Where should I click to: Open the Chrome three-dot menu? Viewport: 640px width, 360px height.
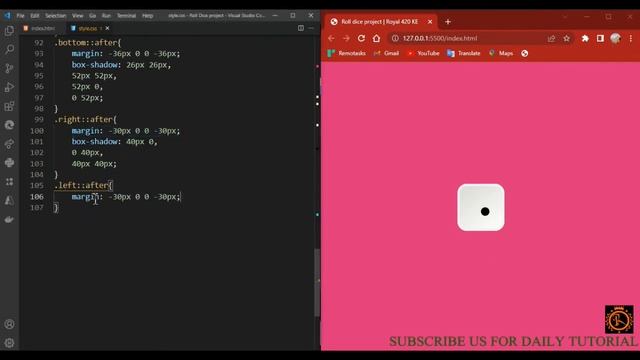[631, 38]
